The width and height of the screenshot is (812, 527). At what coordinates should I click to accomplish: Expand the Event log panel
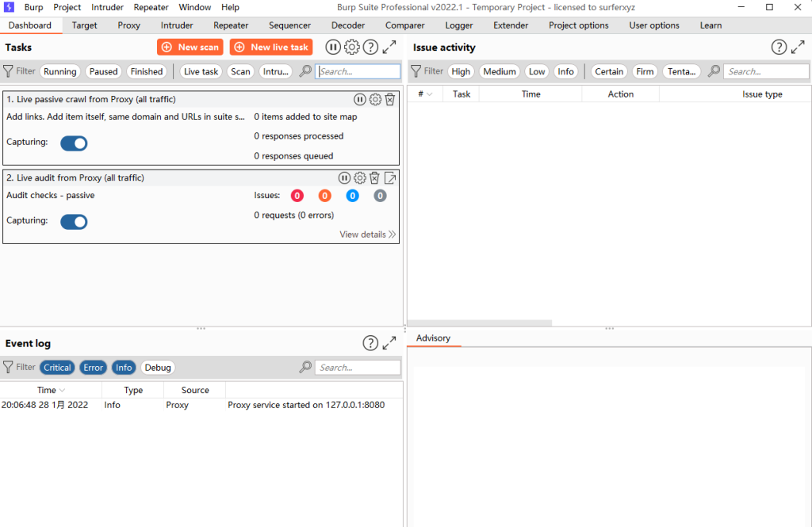coord(389,342)
